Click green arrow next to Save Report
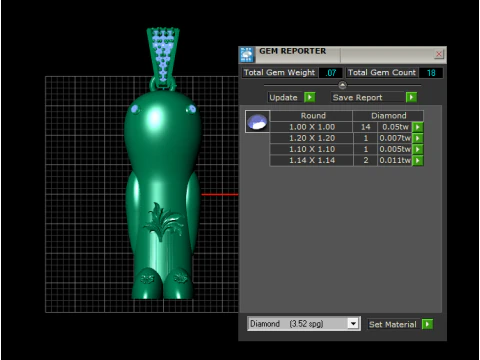The height and width of the screenshot is (360, 480). tap(411, 97)
